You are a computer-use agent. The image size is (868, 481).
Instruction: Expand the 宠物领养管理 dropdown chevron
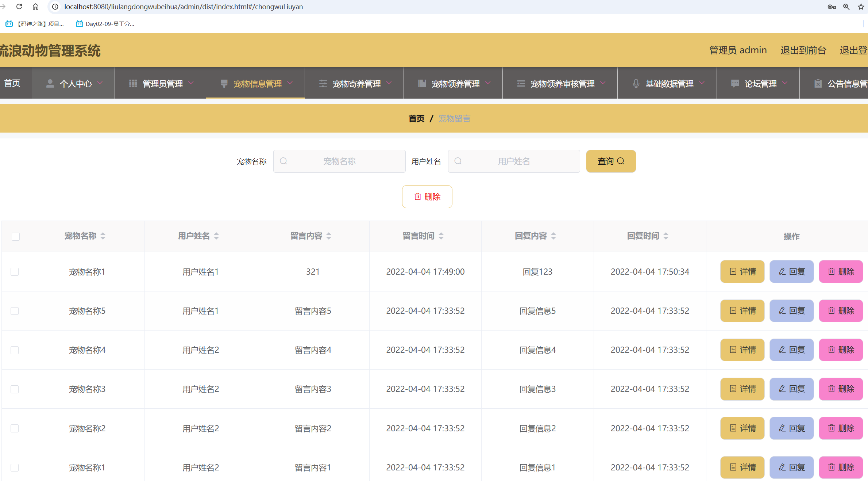[x=488, y=83]
